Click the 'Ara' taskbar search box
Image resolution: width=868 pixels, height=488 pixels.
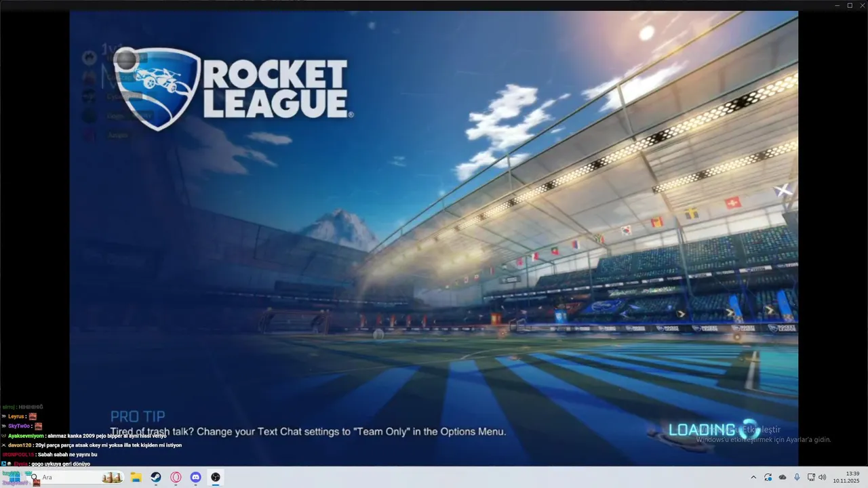click(x=75, y=477)
